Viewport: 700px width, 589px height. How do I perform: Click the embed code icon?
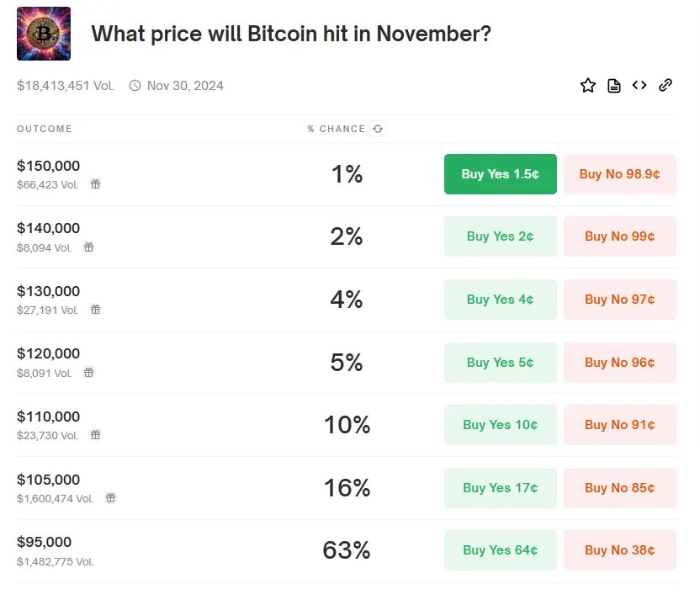[x=639, y=85]
